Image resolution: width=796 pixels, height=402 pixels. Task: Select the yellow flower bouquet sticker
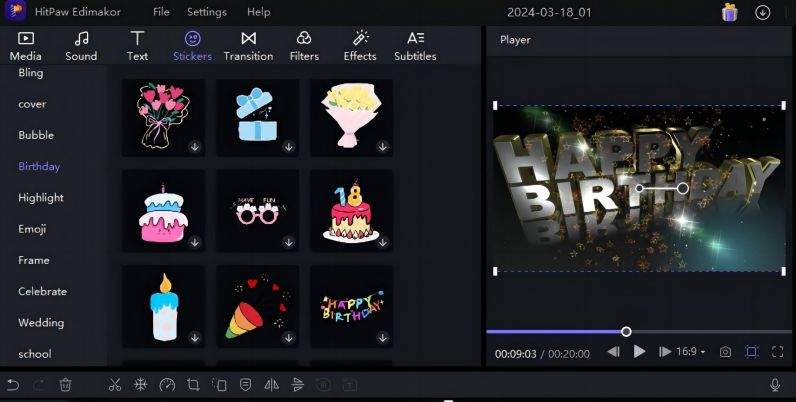pos(351,117)
